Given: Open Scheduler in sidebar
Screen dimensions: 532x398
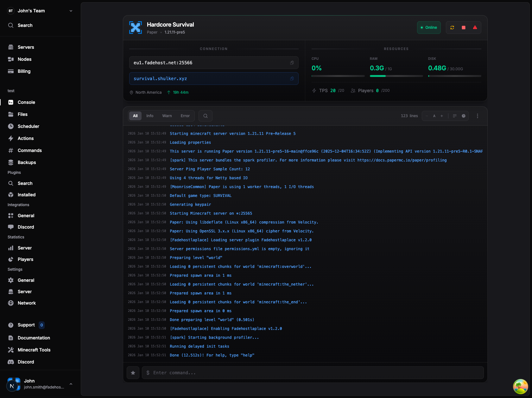Looking at the screenshot, I should pyautogui.click(x=40, y=126).
